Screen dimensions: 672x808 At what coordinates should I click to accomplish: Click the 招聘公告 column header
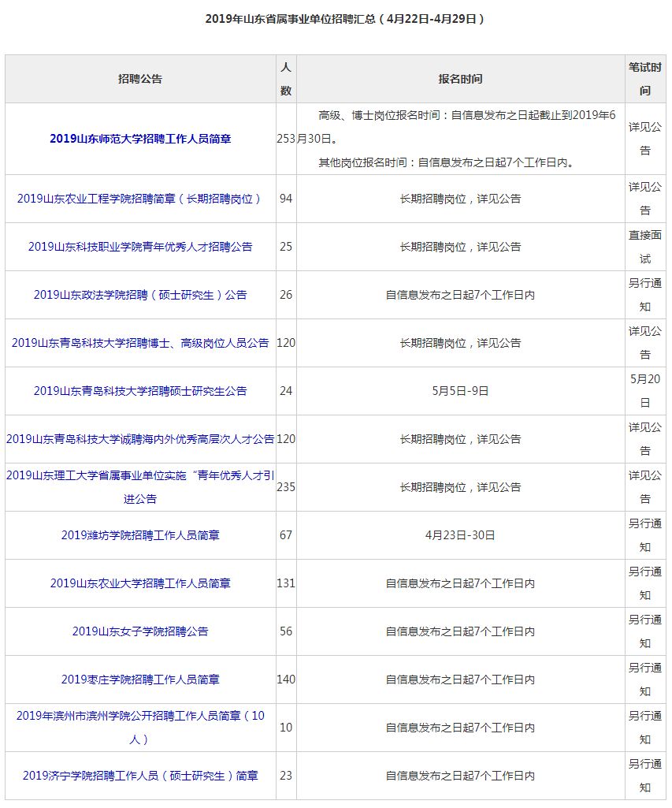click(140, 79)
